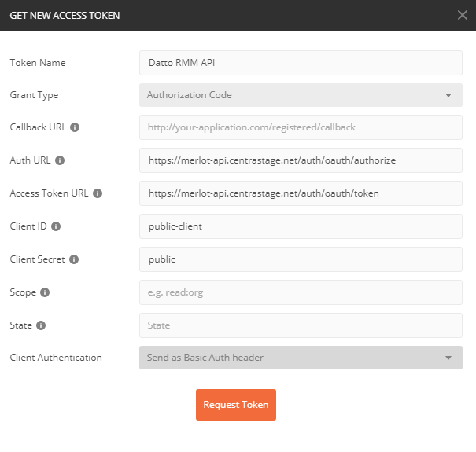Click the Client Secret info icon
This screenshot has height=452, width=476.
click(74, 259)
